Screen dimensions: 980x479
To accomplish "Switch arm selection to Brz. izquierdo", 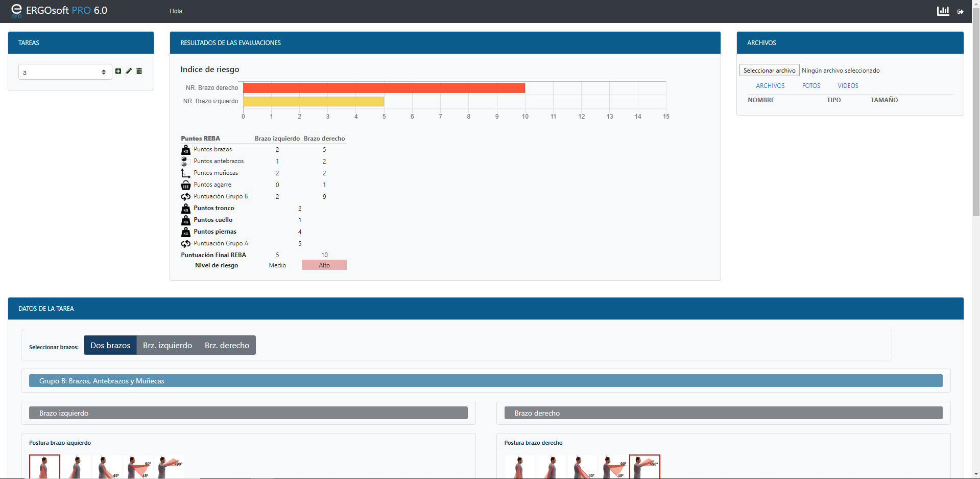I will pos(168,345).
